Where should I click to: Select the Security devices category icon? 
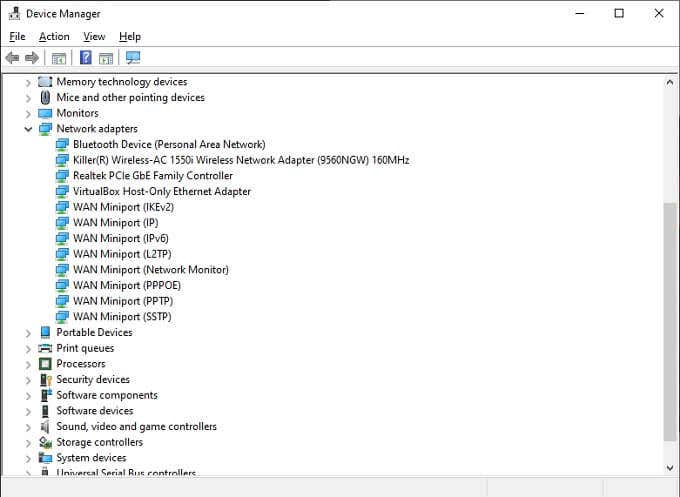point(46,379)
